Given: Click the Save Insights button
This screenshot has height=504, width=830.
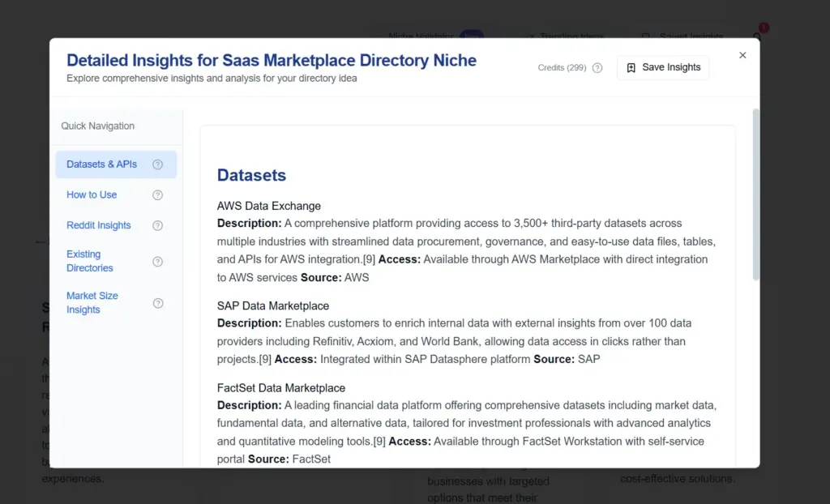Looking at the screenshot, I should tap(665, 67).
